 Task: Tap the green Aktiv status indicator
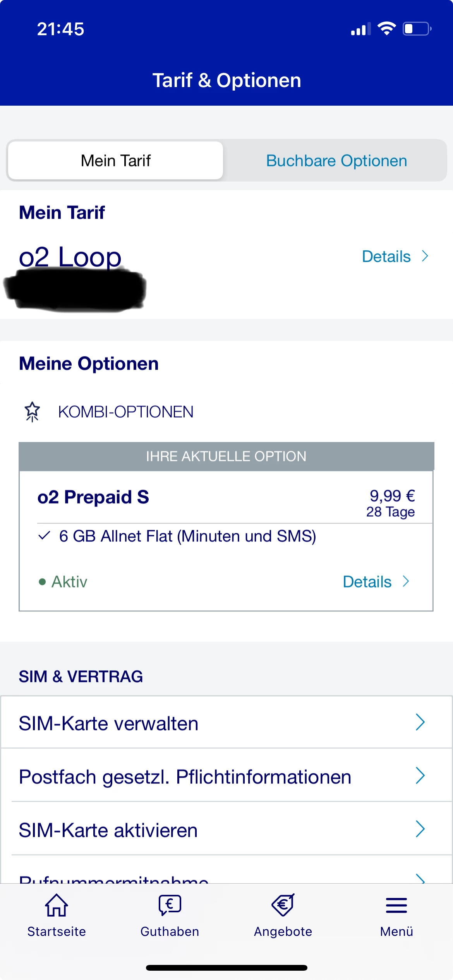point(42,582)
